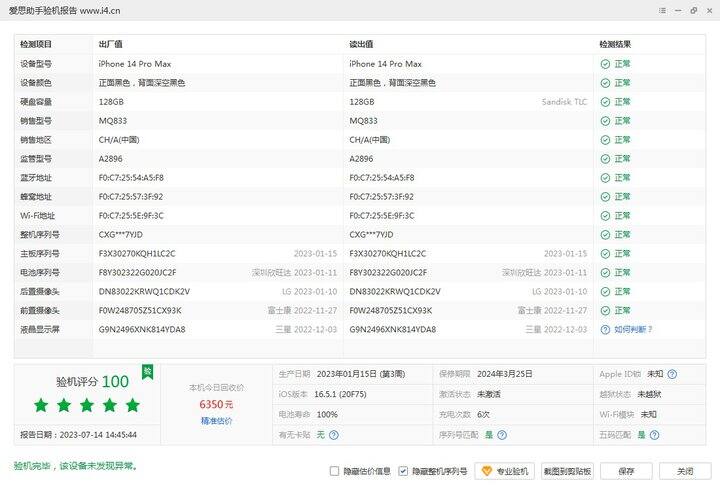Click the check icon in 销售型号 row
Screen dimensions: 720x490
click(605, 121)
